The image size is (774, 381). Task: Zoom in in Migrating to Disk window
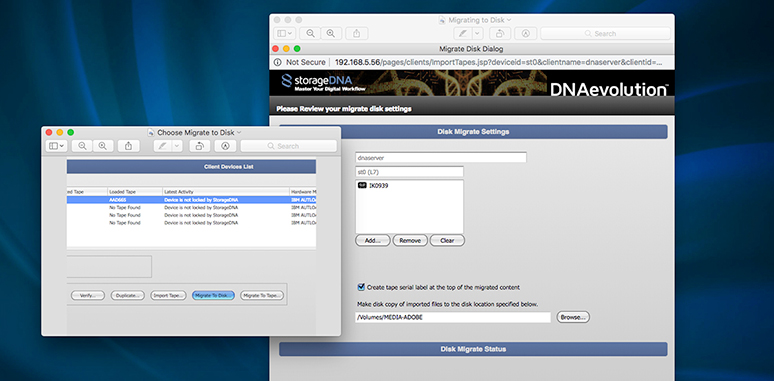pos(331,34)
